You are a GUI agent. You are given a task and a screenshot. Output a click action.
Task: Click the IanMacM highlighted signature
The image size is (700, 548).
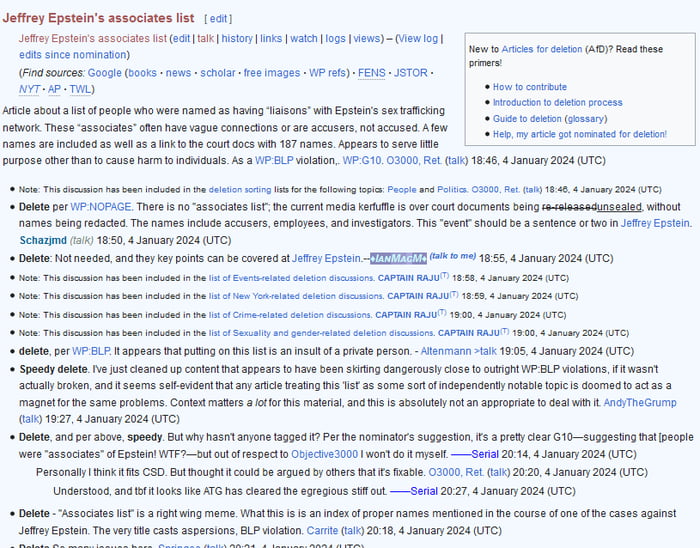[398, 258]
